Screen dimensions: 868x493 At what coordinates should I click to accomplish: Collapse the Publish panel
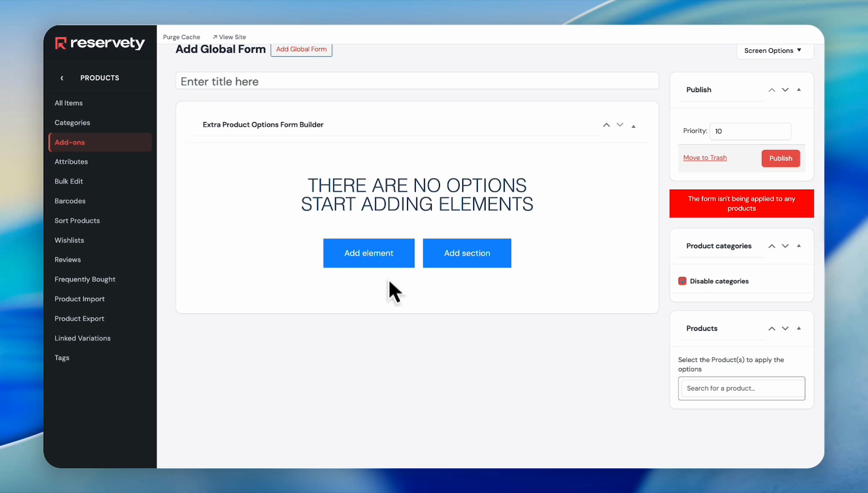tap(799, 90)
